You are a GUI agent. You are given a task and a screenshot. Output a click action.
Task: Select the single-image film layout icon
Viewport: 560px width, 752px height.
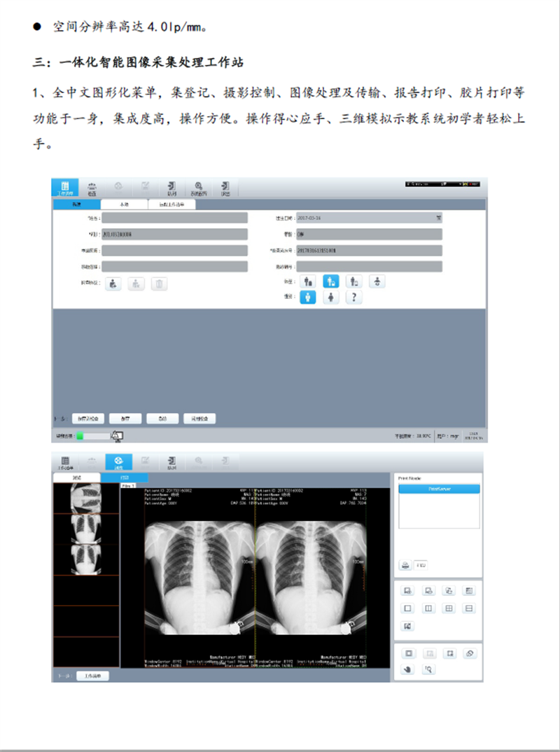[409, 608]
